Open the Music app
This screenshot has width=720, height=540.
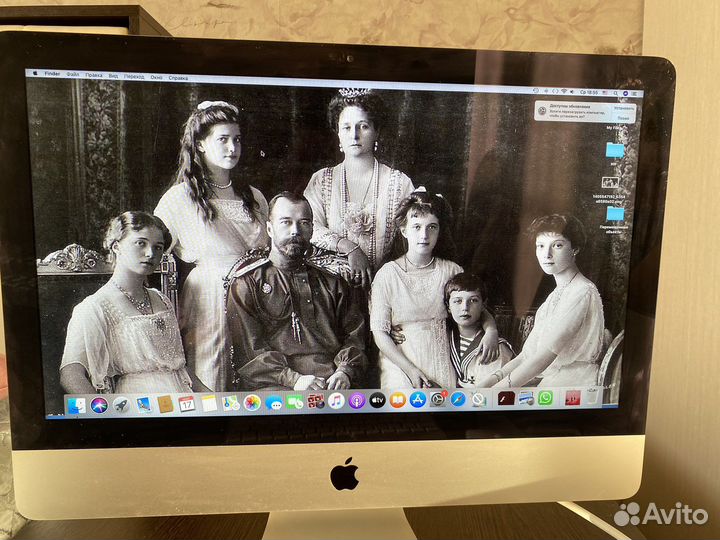point(336,401)
